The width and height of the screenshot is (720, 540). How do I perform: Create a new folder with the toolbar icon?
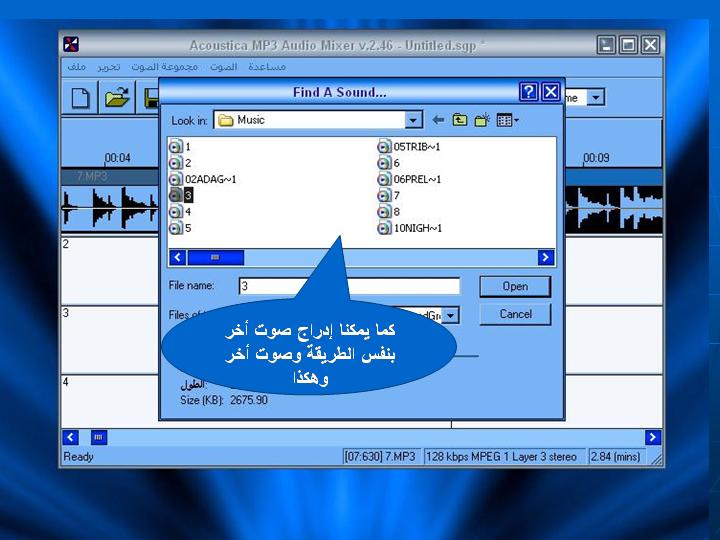[x=482, y=120]
